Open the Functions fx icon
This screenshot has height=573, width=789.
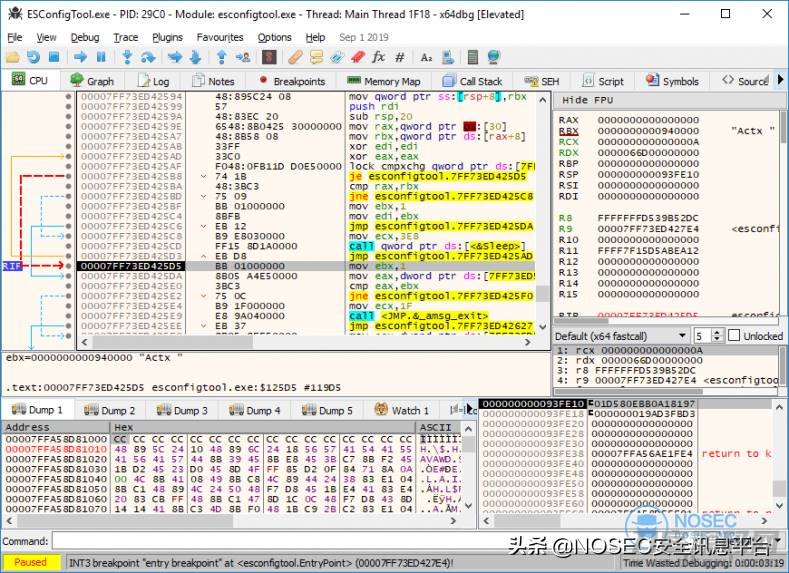click(x=378, y=57)
